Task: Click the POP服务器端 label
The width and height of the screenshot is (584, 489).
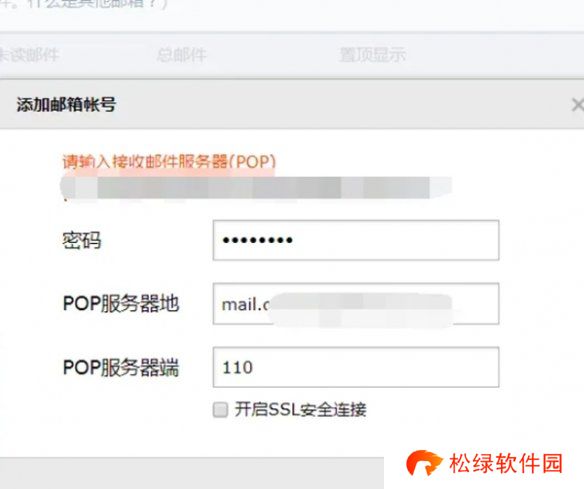Action: (x=121, y=367)
